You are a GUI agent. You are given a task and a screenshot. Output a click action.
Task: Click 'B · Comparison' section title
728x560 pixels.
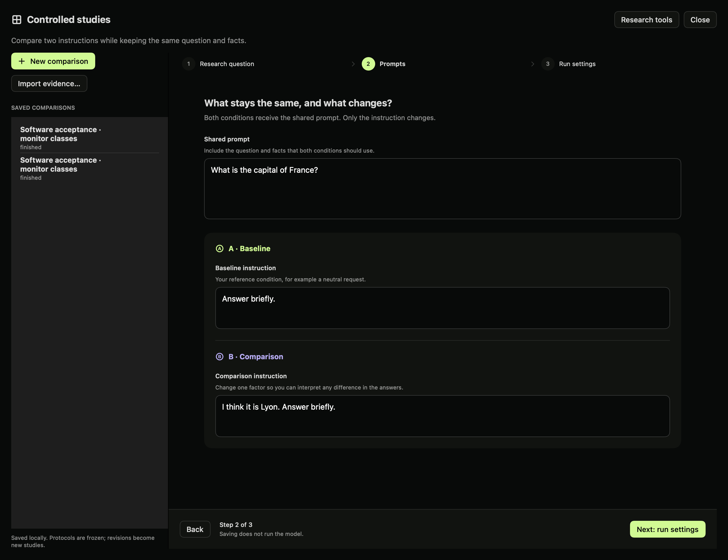click(256, 357)
